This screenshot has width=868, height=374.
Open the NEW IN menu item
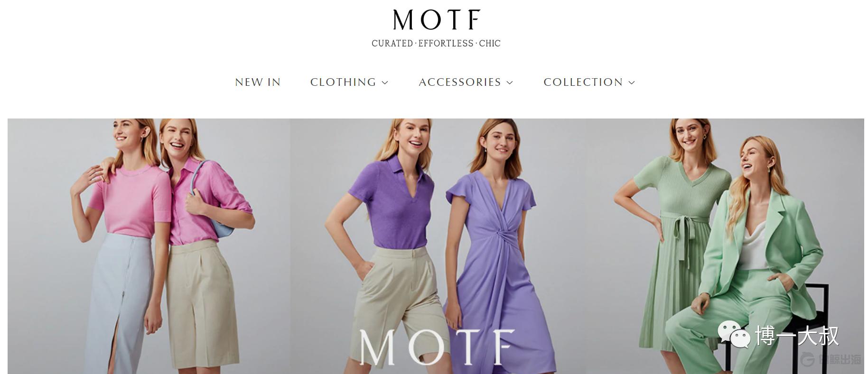[258, 82]
